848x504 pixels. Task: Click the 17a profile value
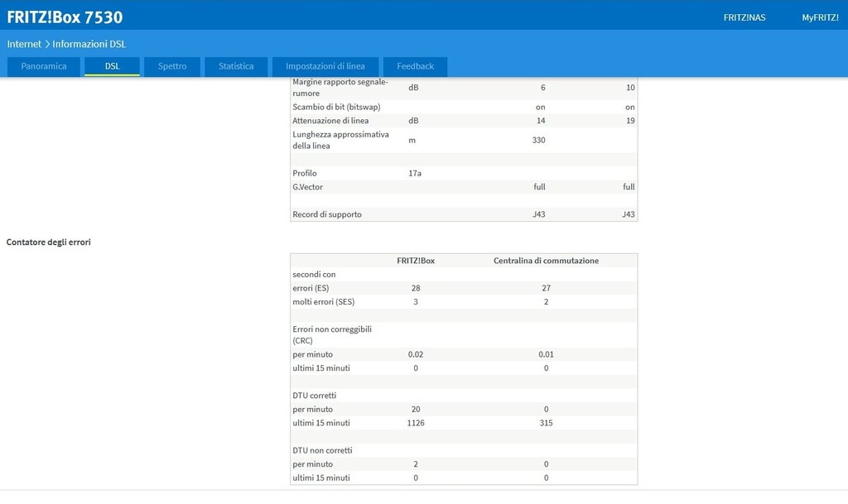click(x=415, y=174)
